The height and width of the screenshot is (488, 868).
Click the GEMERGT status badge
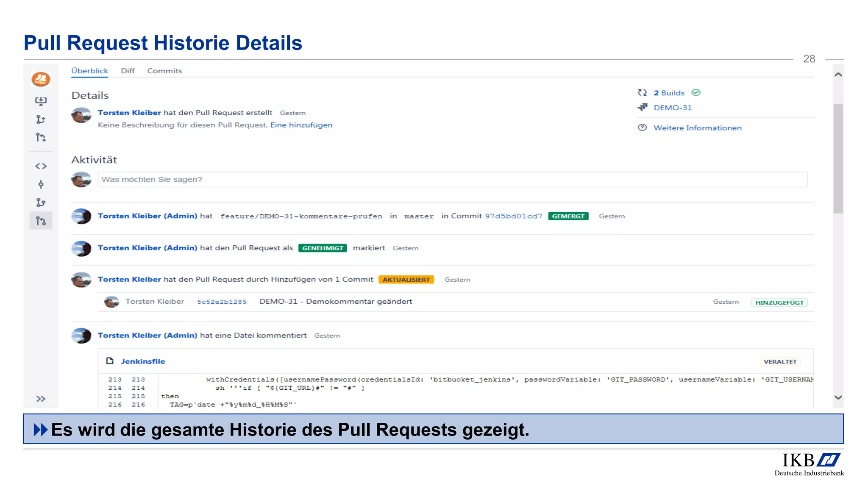(x=568, y=216)
